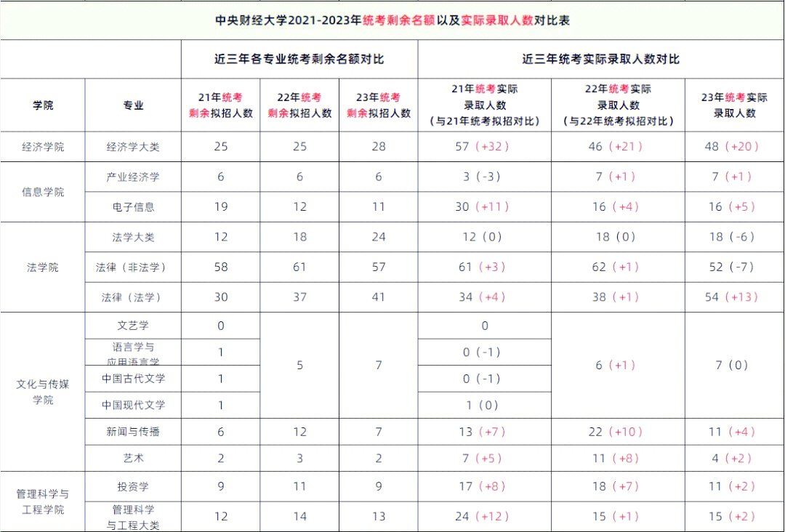Click the 投资学 major cell
The height and width of the screenshot is (532, 785).
pos(133,486)
